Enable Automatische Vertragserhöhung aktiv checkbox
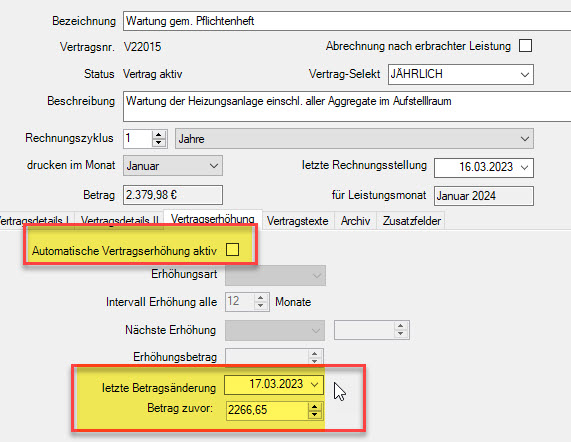This screenshot has width=571, height=442. click(232, 250)
